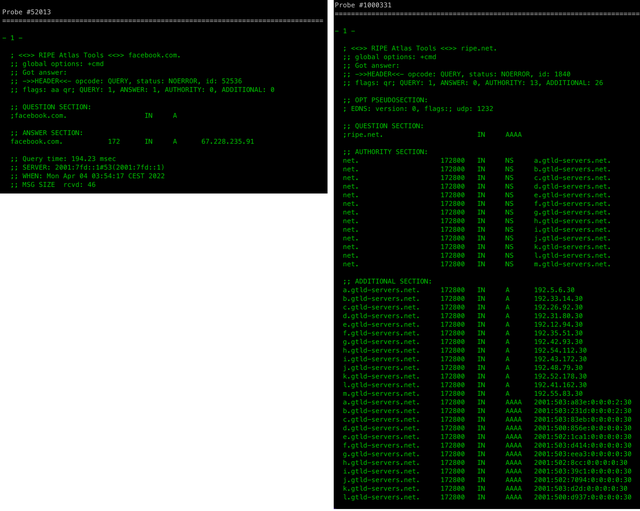Click the AAAA address 2001:503:d2d:0:0:0:0:30

tap(580, 489)
